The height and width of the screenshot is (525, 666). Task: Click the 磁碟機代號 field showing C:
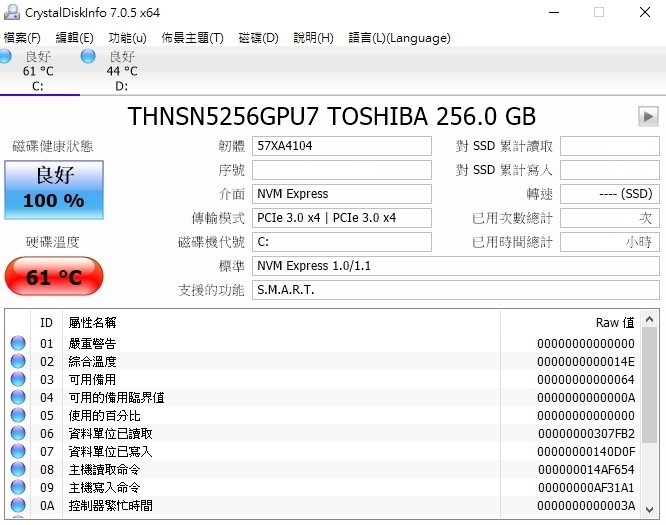[342, 242]
